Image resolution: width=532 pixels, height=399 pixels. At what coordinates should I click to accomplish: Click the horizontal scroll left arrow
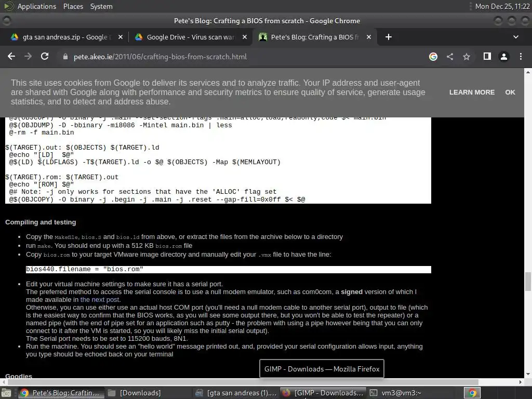click(x=3, y=382)
